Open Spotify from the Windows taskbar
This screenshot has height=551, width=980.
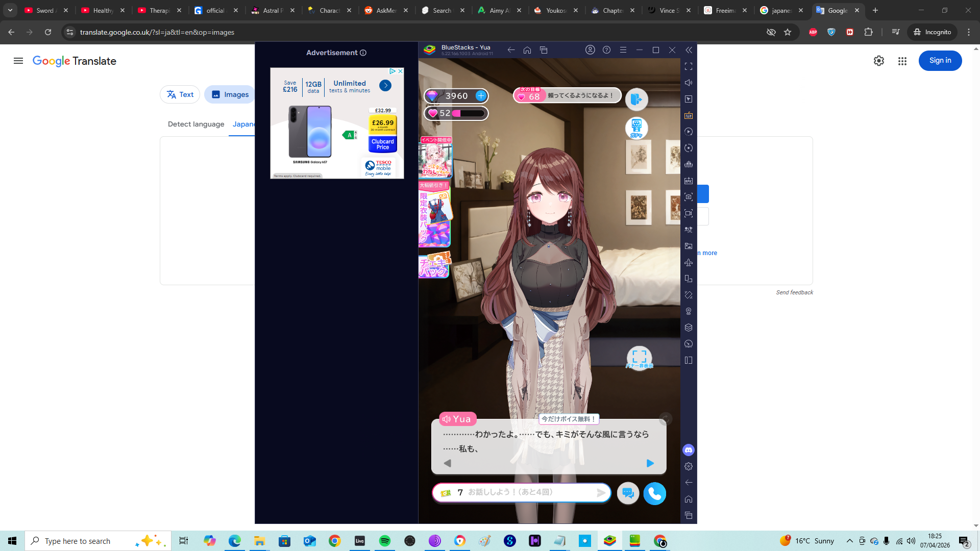385,541
